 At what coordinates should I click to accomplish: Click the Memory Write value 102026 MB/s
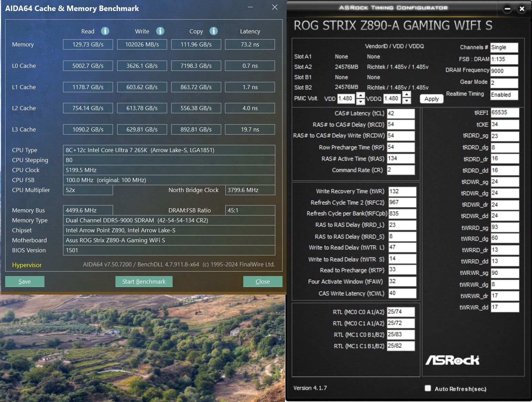click(x=142, y=44)
